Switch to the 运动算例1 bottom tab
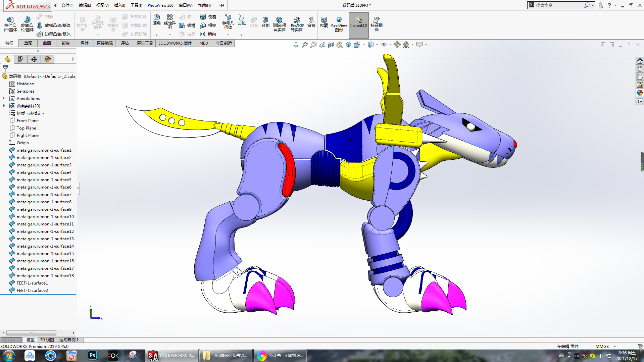 coord(69,340)
